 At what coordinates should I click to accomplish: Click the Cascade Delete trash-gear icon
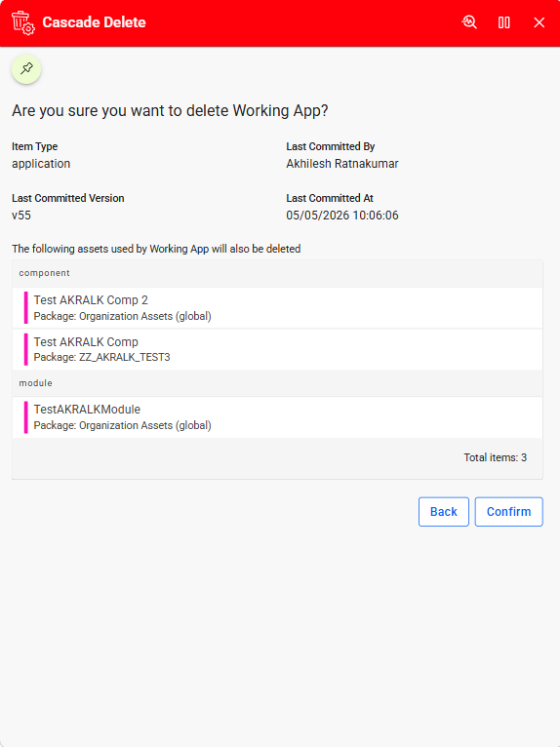click(x=22, y=22)
